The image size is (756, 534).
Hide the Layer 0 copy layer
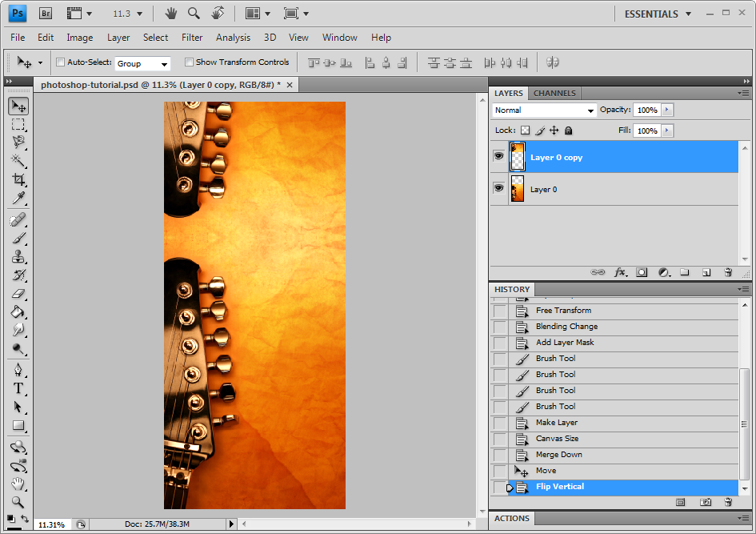pyautogui.click(x=498, y=157)
